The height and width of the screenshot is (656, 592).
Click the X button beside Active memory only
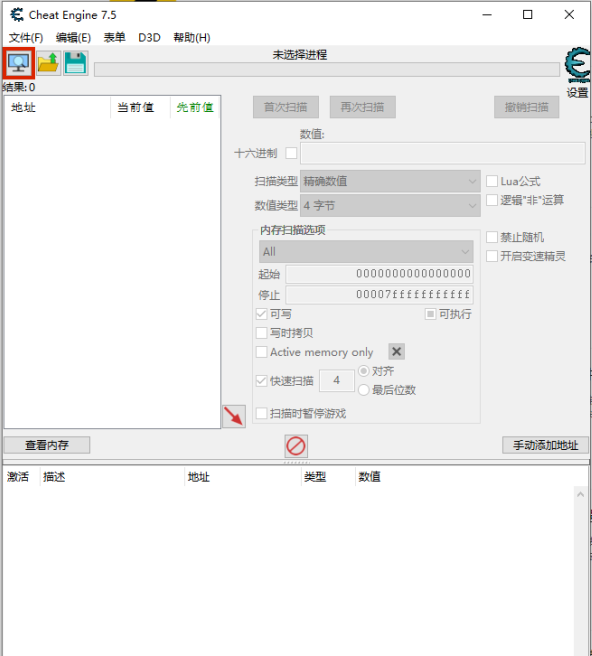tap(397, 351)
